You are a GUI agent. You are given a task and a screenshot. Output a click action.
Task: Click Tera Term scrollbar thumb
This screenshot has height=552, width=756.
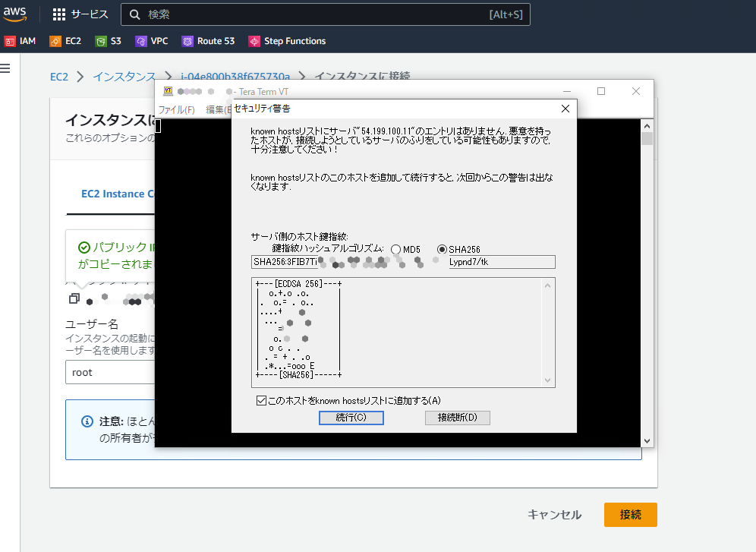(647, 139)
